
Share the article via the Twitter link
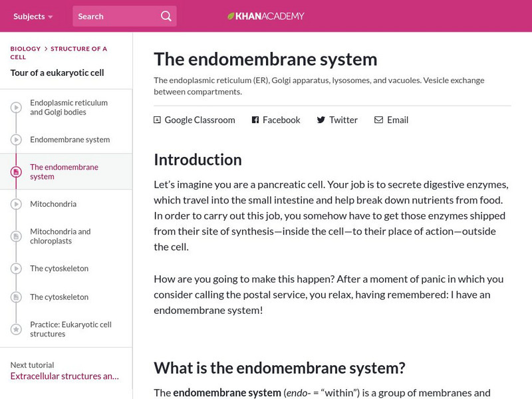point(343,120)
